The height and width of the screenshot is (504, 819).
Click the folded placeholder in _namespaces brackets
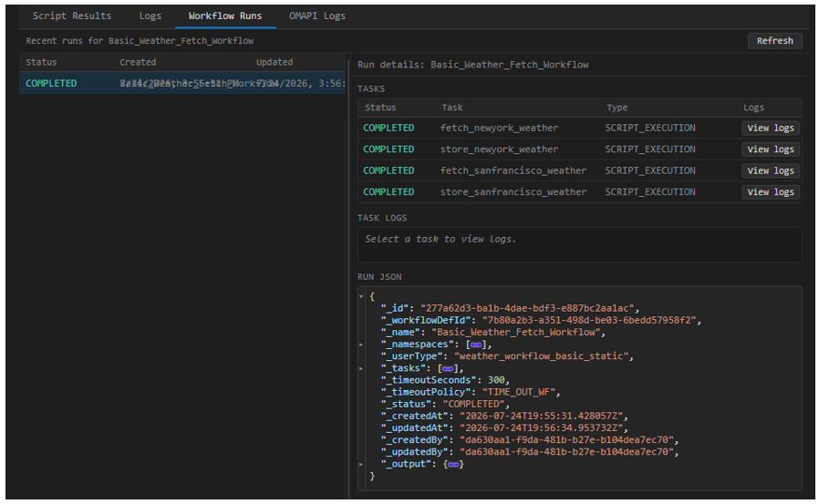tap(476, 345)
